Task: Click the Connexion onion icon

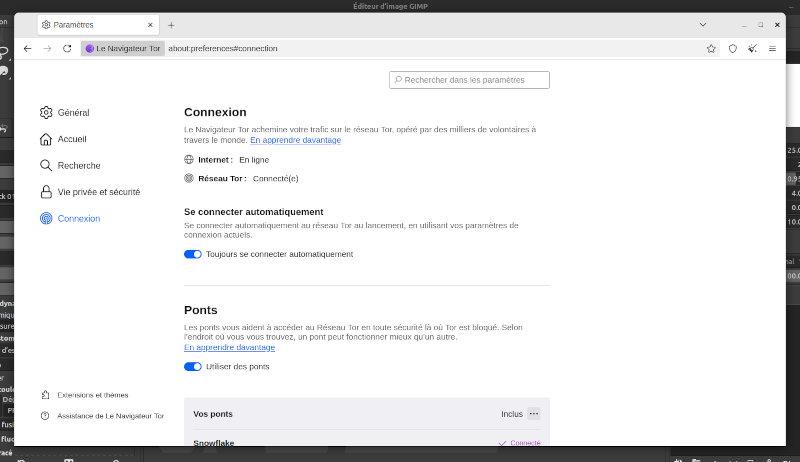Action: tap(46, 218)
